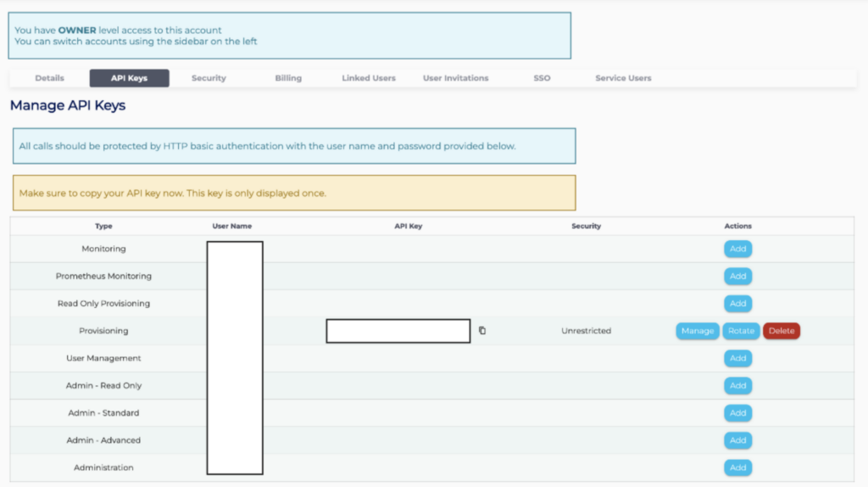Select the API Keys tab
Screen dimensions: 868x487
(x=129, y=78)
